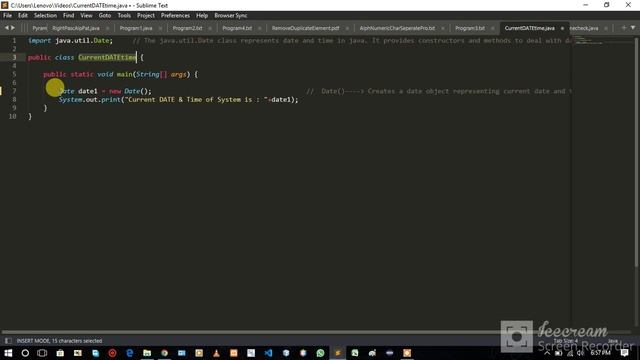
Task: Change syntax via Java in status bar
Action: (613, 340)
